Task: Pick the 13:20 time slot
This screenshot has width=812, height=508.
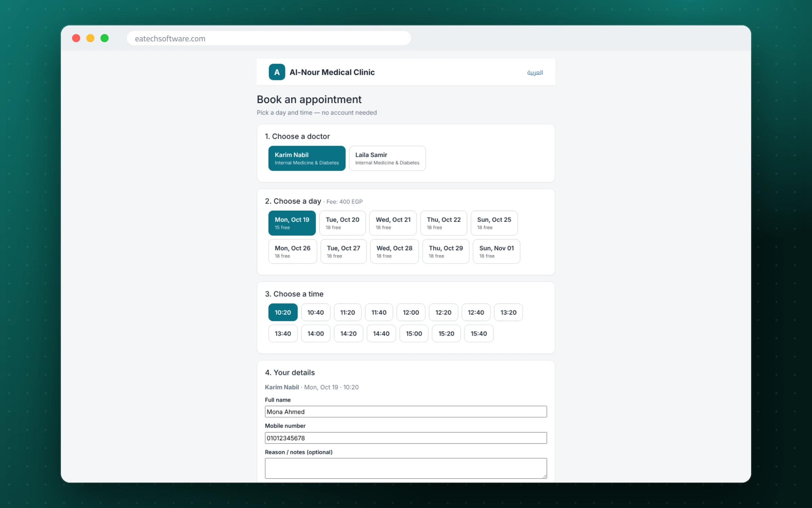Action: (x=508, y=312)
